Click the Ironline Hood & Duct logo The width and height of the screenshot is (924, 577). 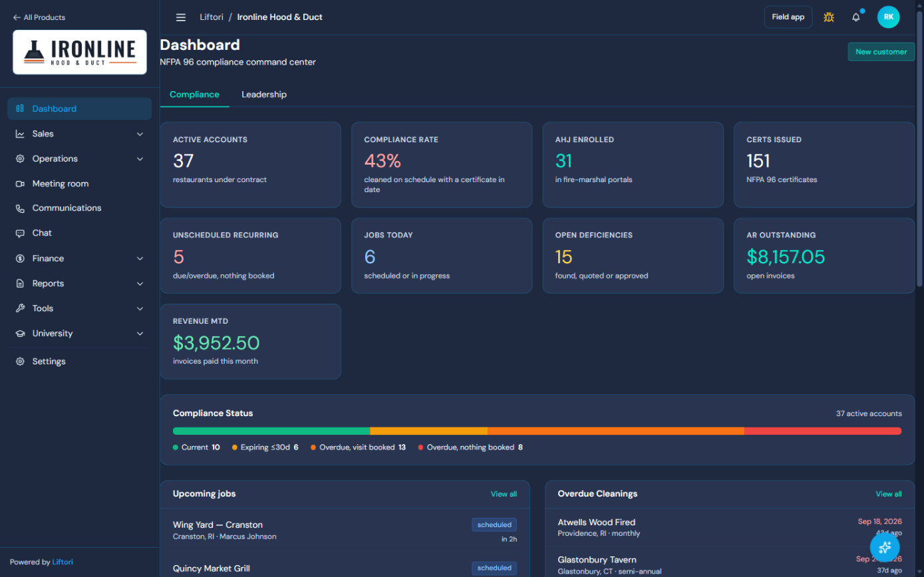80,52
